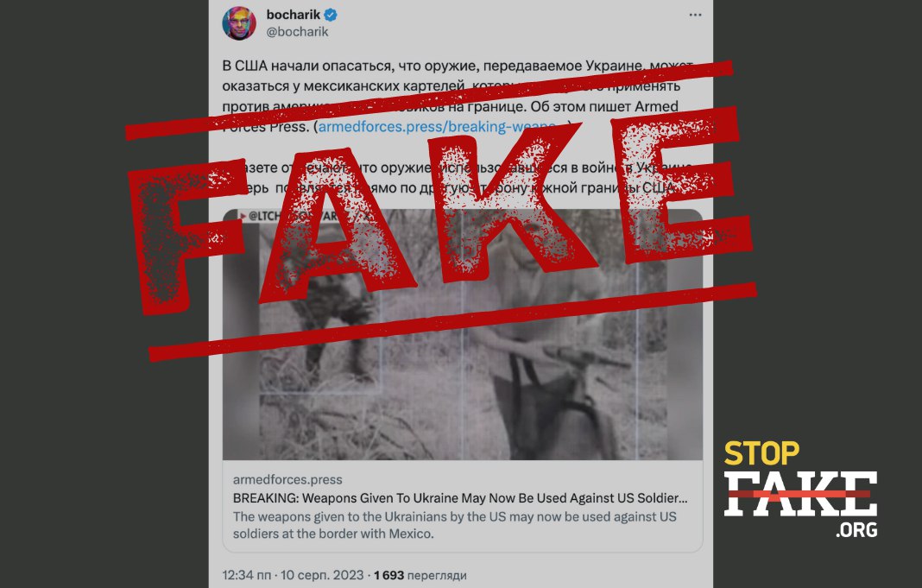Open the 1 693 перегляди view count
This screenshot has height=588, width=922.
coord(420,575)
